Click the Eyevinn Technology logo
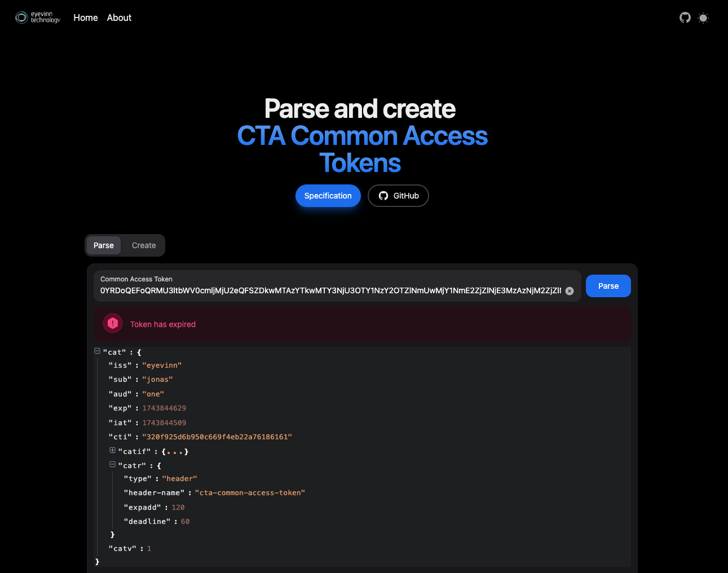This screenshot has width=728, height=573. point(38,17)
